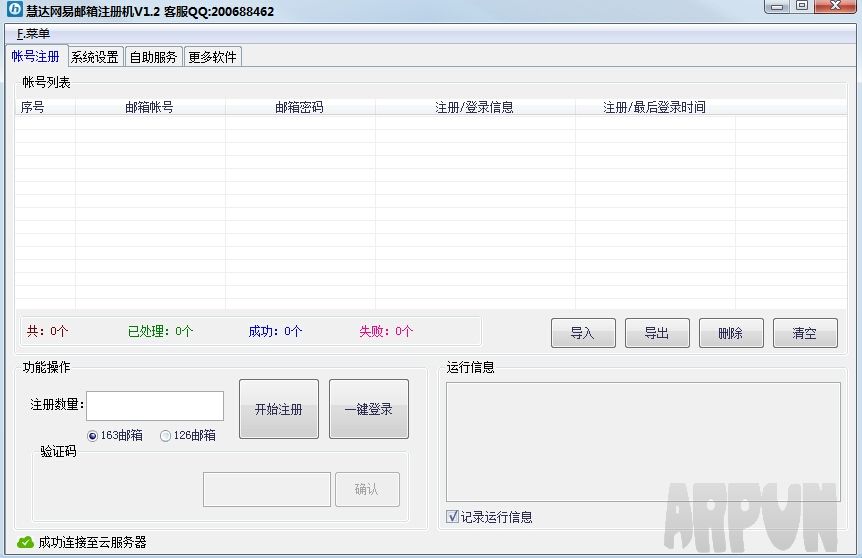Switch to the 帐号注册 tab
The width and height of the screenshot is (862, 558).
(x=36, y=56)
